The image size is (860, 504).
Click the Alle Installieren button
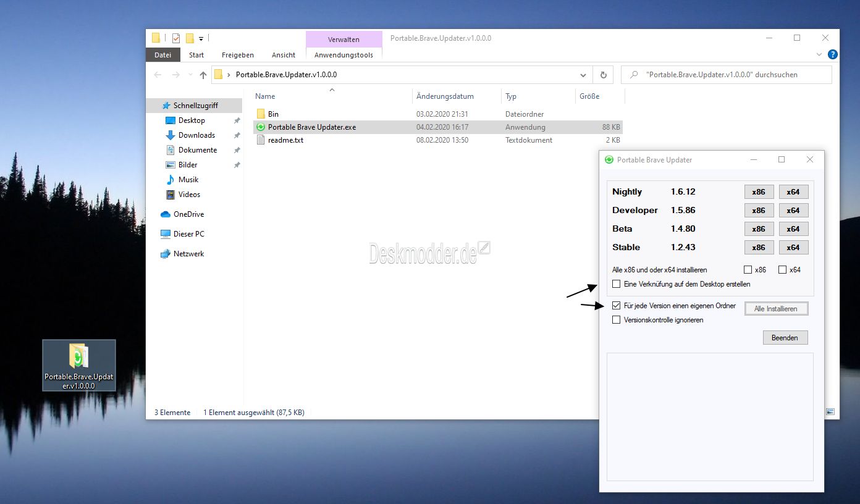[776, 309]
